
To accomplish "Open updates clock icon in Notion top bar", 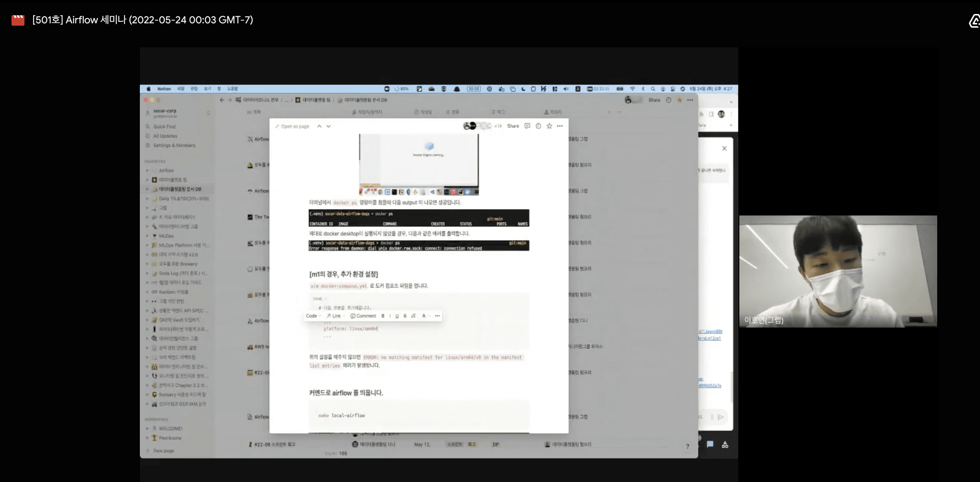I will point(668,100).
